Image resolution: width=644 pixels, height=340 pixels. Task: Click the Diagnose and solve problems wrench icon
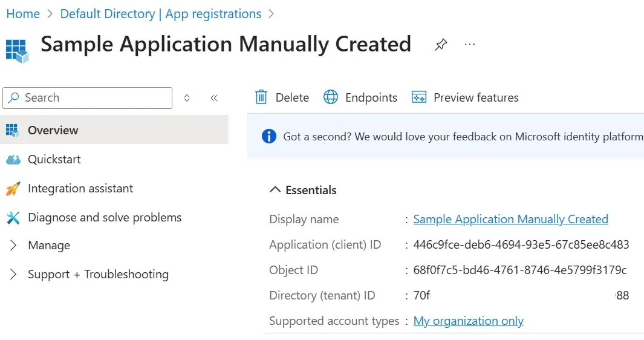click(13, 218)
